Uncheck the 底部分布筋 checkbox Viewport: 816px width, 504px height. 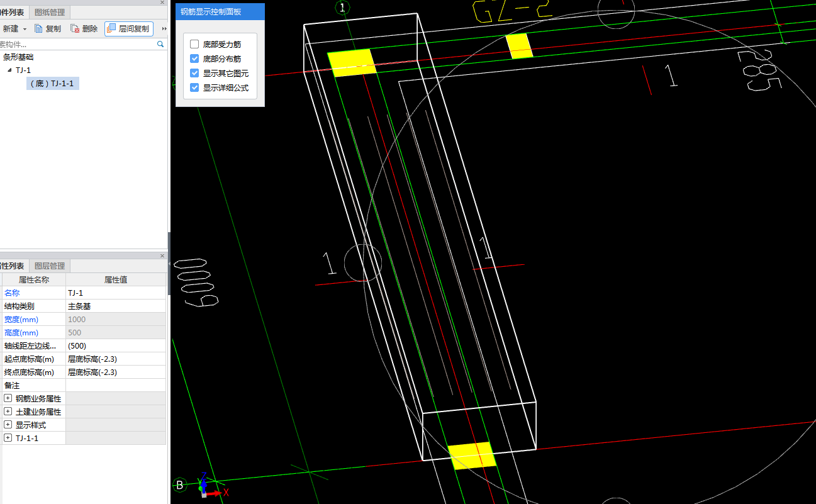point(194,59)
